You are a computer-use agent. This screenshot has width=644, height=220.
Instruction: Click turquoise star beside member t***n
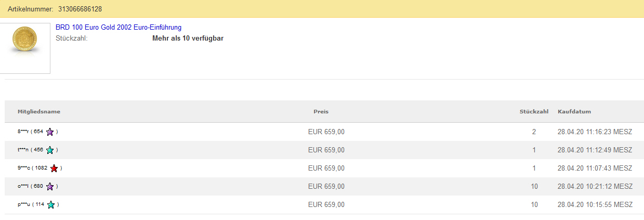50,150
